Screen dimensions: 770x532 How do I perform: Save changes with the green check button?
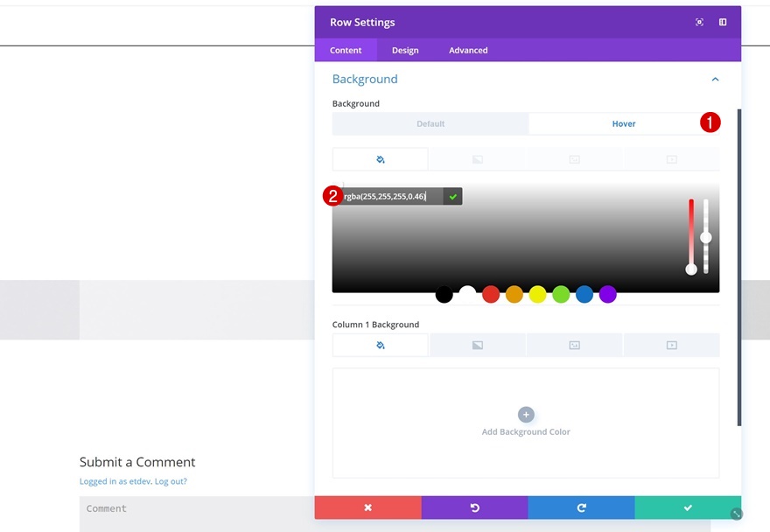(x=688, y=507)
